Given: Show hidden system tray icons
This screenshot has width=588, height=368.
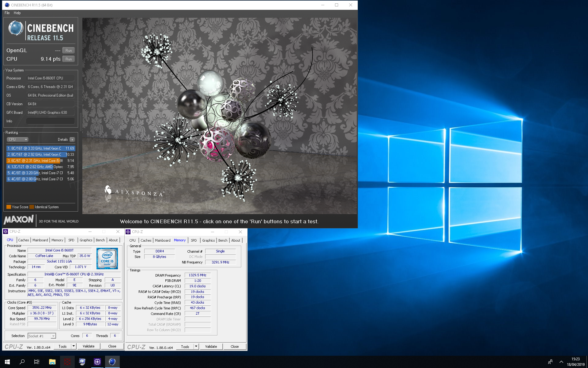Looking at the screenshot, I should (x=561, y=362).
